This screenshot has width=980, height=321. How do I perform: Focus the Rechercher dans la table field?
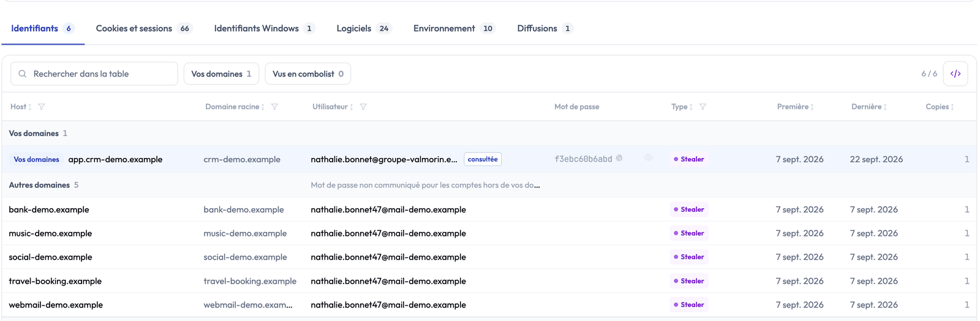94,74
